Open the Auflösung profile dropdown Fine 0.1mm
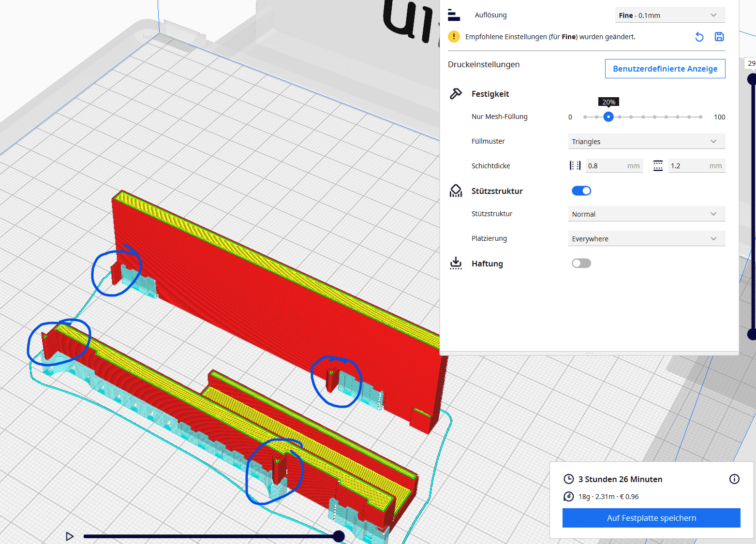Image resolution: width=756 pixels, height=544 pixels. [x=670, y=15]
